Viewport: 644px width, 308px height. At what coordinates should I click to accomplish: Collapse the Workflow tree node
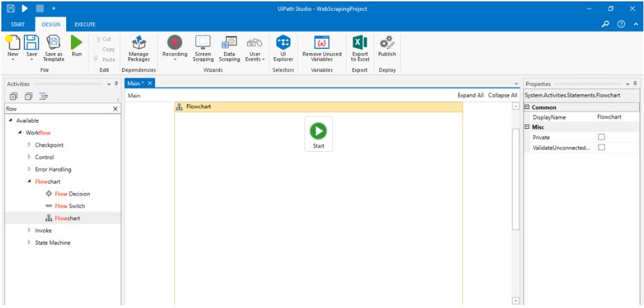pyautogui.click(x=20, y=133)
